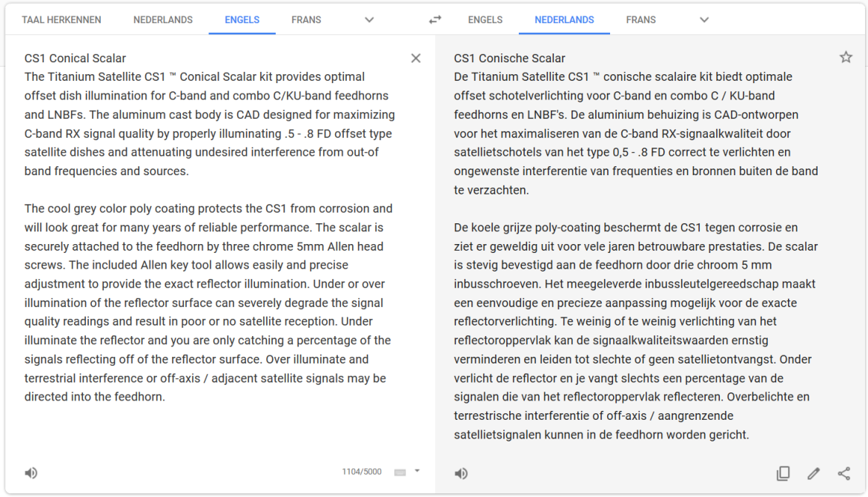Select Engels as target language
The height and width of the screenshot is (497, 868).
click(x=485, y=20)
